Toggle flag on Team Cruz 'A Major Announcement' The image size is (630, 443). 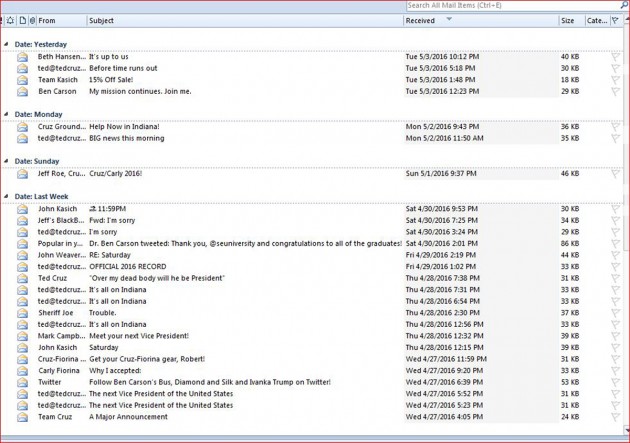(x=615, y=417)
